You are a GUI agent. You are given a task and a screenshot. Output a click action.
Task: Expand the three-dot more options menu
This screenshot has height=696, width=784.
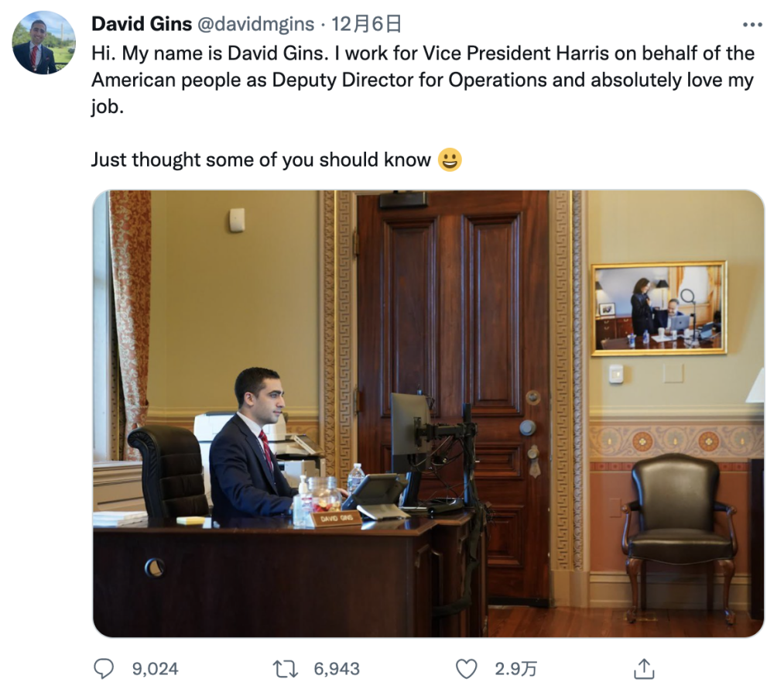(752, 25)
